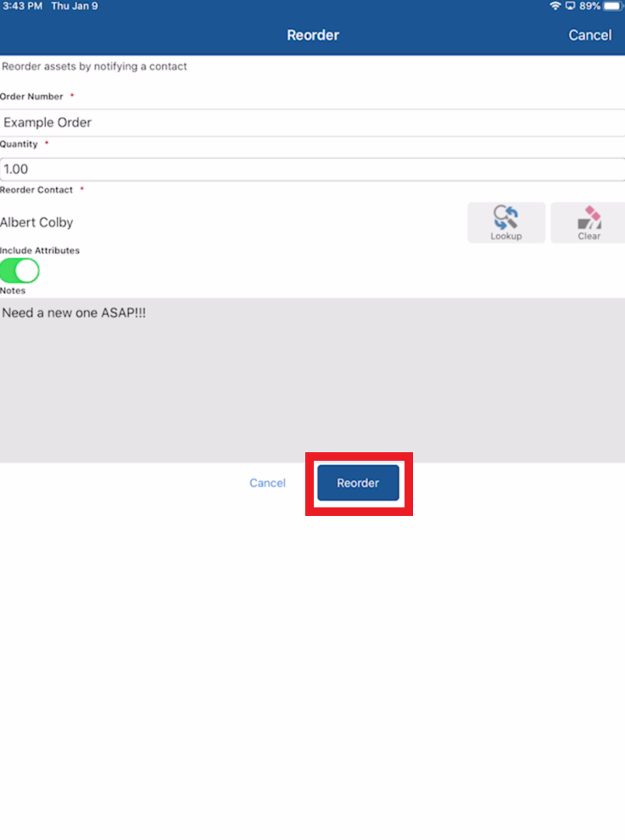Viewport: 625px width, 840px height.
Task: Select the Quantity field showing 1.00
Action: click(x=312, y=170)
